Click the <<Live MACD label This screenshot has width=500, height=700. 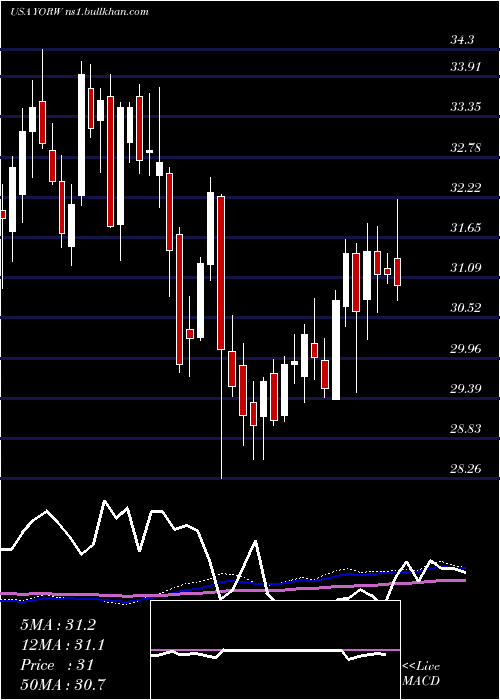click(x=421, y=673)
